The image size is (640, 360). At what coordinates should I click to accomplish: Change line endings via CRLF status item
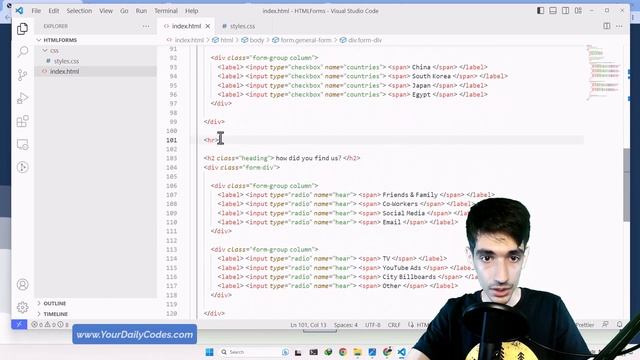point(393,325)
